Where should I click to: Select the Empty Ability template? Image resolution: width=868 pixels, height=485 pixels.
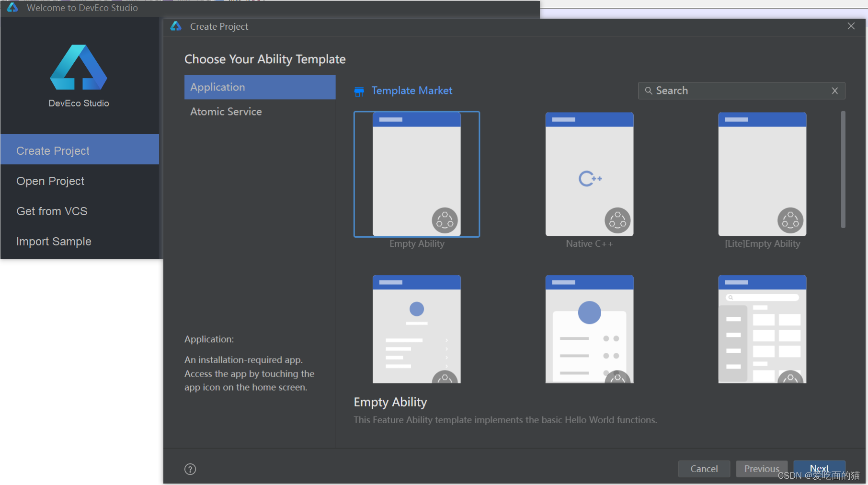tap(417, 174)
